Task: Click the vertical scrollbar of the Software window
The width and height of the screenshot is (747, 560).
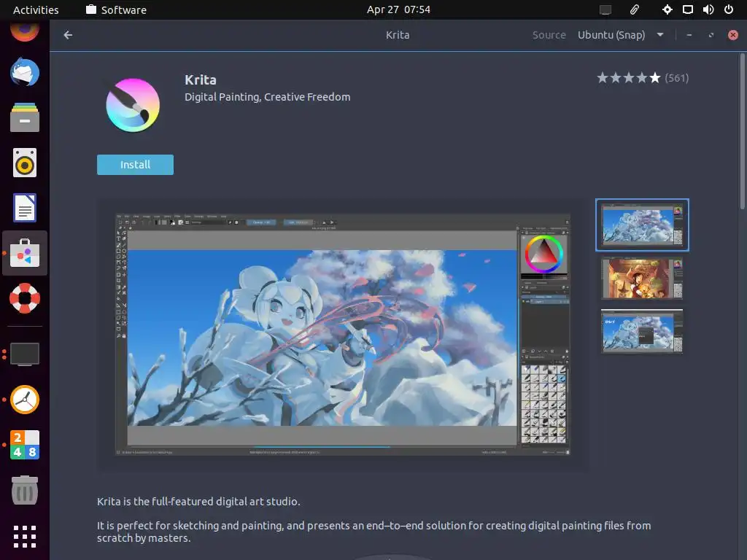Action: [x=742, y=131]
